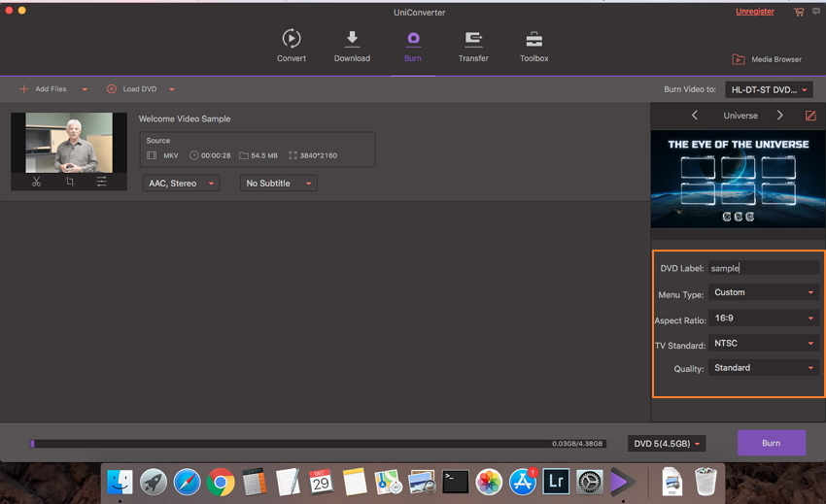The height and width of the screenshot is (504, 826).
Task: Open Safari in the Dock
Action: tap(187, 482)
